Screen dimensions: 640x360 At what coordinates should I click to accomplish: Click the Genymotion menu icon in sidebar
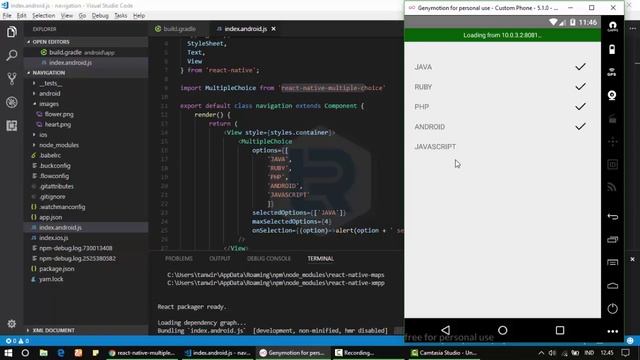click(612, 262)
